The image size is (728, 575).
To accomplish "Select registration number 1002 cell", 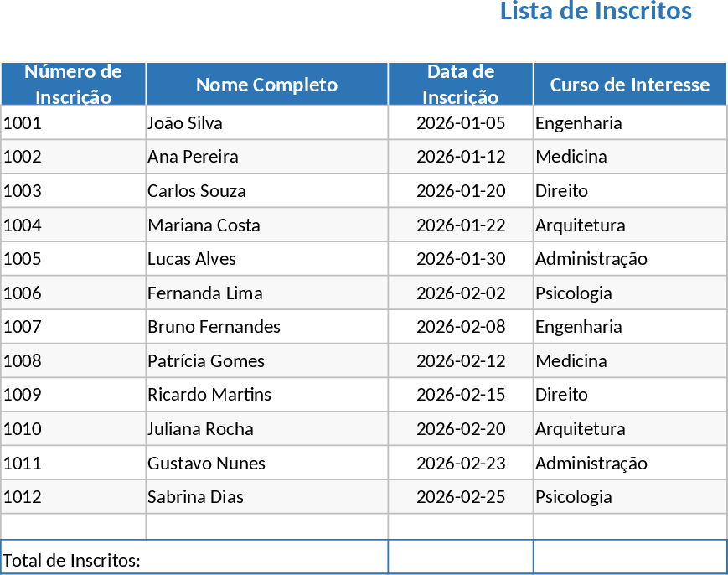I will point(73,157).
